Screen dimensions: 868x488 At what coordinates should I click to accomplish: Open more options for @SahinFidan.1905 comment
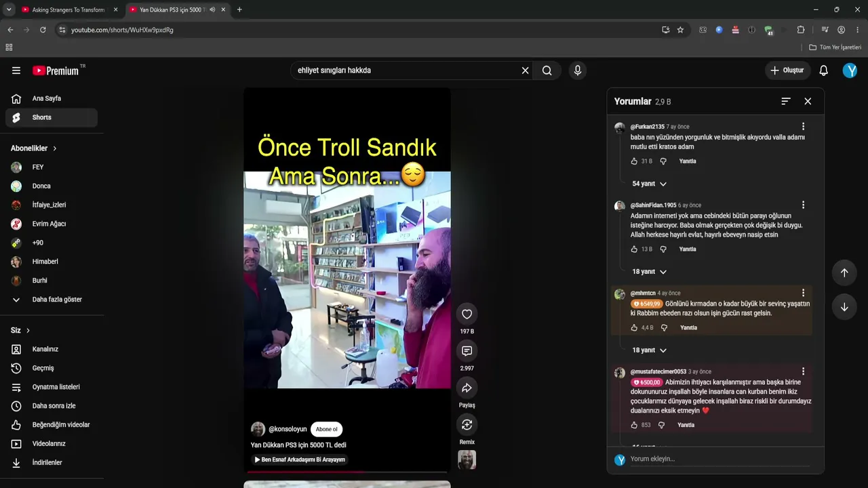803,205
